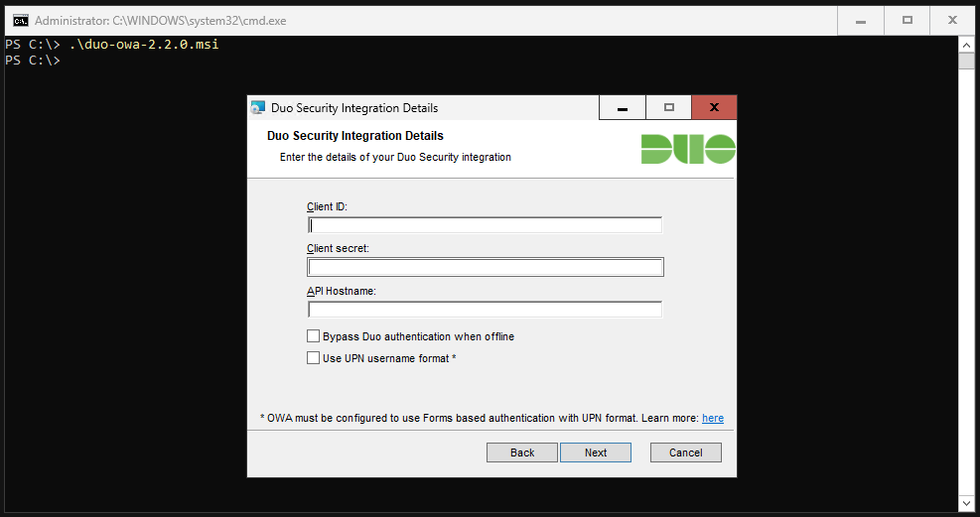Click the Next button
Image resolution: width=980 pixels, height=517 pixels.
[x=596, y=452]
